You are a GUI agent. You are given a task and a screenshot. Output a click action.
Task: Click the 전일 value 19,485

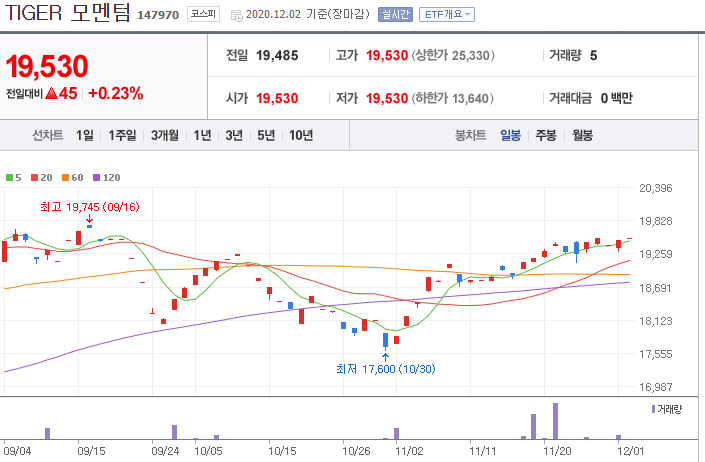pos(277,56)
